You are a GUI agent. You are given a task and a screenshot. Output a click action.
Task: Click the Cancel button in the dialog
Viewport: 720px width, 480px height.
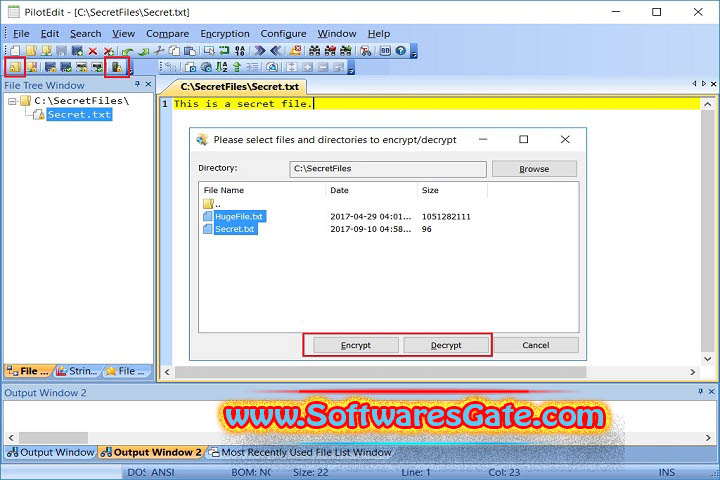point(535,345)
